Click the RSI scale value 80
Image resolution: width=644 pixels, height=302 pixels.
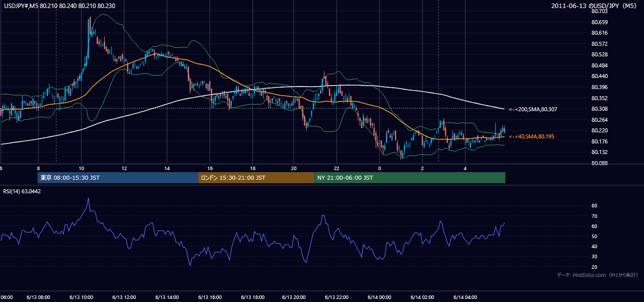click(594, 206)
